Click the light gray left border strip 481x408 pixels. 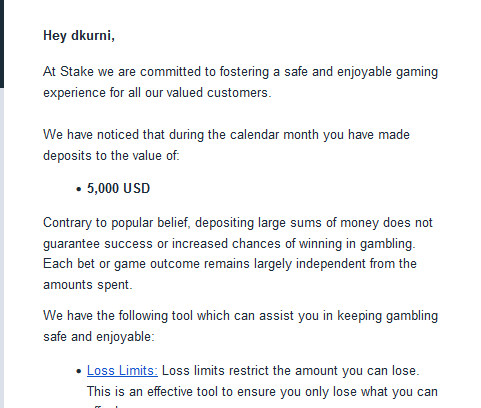2,248
